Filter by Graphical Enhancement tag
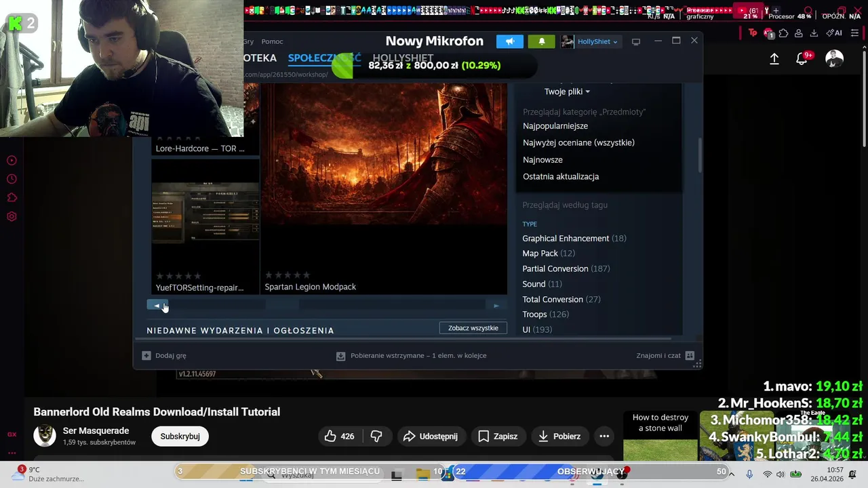Image resolution: width=868 pixels, height=488 pixels. [574, 239]
